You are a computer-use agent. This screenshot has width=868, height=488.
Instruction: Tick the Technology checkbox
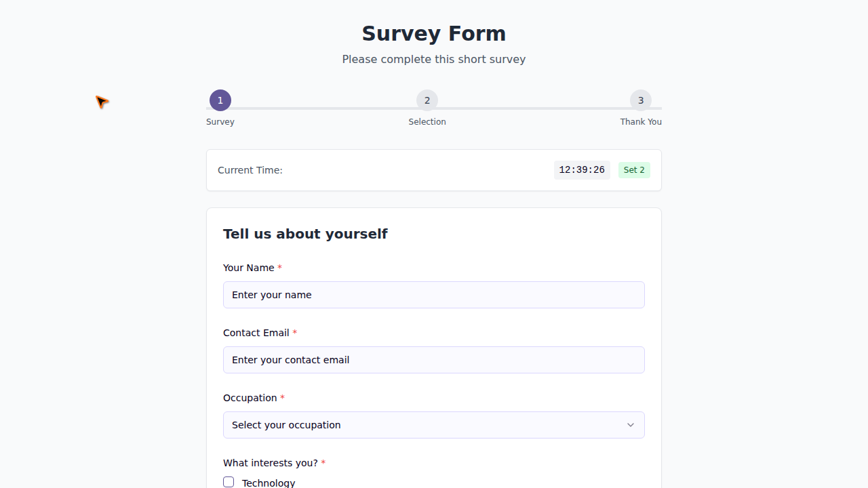pos(229,482)
